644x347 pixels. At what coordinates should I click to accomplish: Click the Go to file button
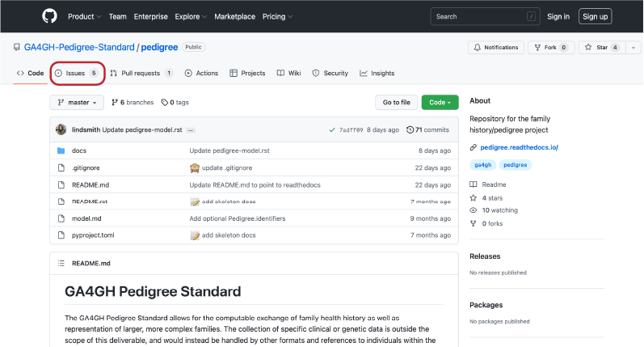tap(396, 102)
